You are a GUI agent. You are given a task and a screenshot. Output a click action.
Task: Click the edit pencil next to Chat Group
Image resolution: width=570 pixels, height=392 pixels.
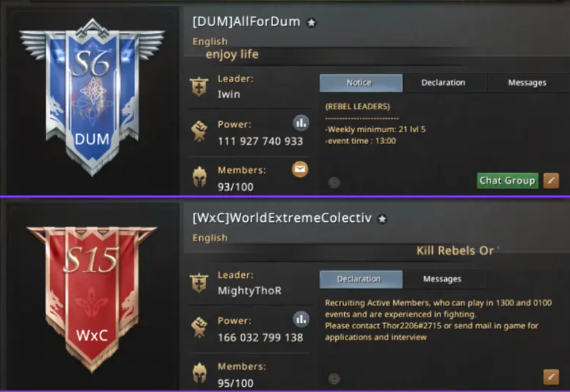(551, 181)
